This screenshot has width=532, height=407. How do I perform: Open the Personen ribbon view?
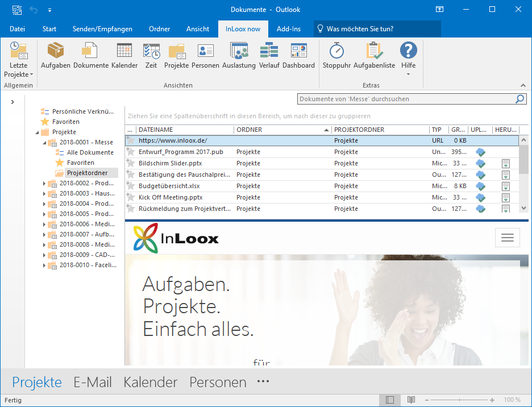(205, 56)
